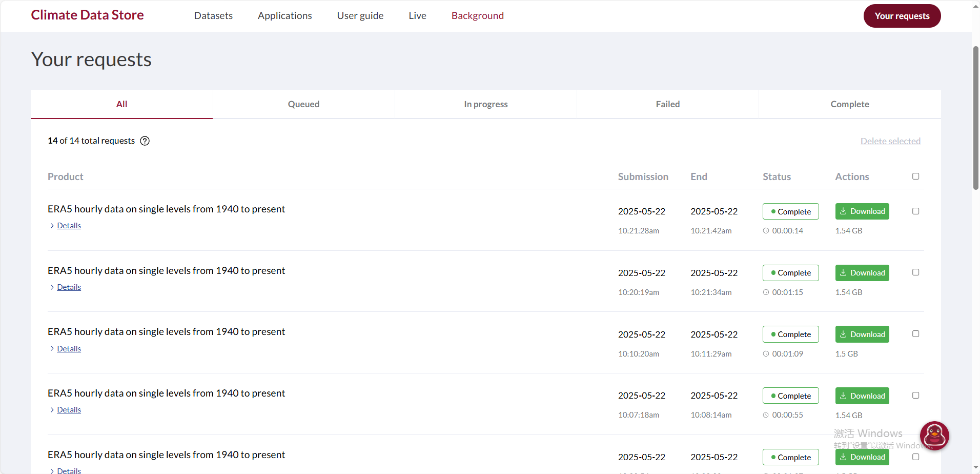Screen dimensions: 980x474
Task: Click the ERA5 title of the 10:07:18am request
Action: point(166,393)
